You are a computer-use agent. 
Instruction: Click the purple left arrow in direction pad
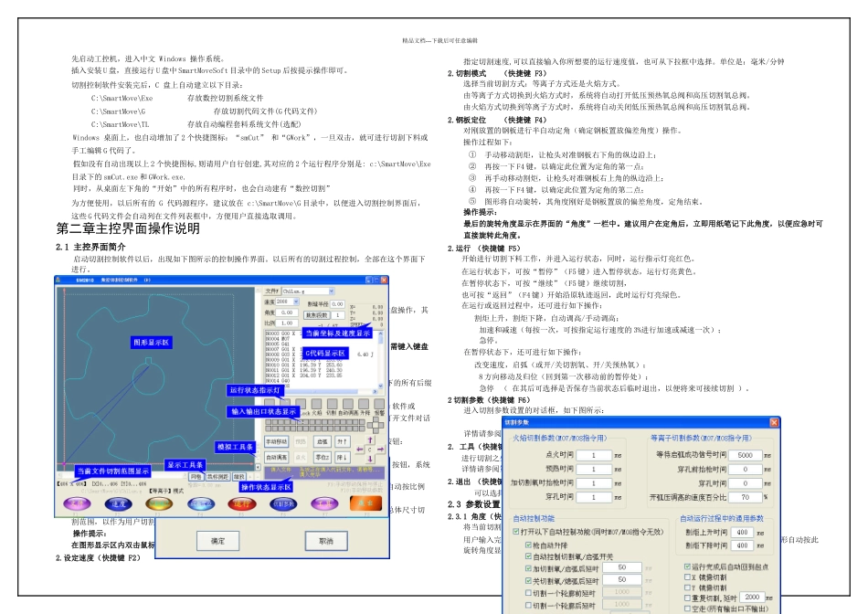point(360,450)
